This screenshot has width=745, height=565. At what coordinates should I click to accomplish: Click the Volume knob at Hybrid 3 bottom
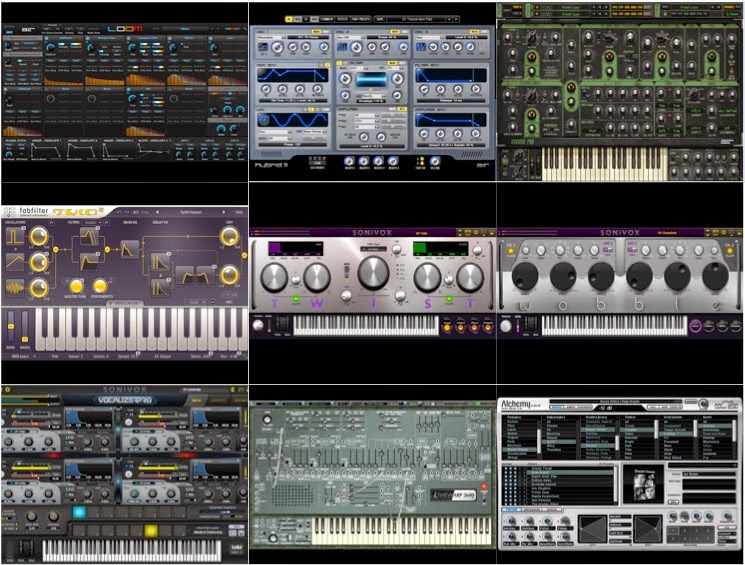[435, 162]
